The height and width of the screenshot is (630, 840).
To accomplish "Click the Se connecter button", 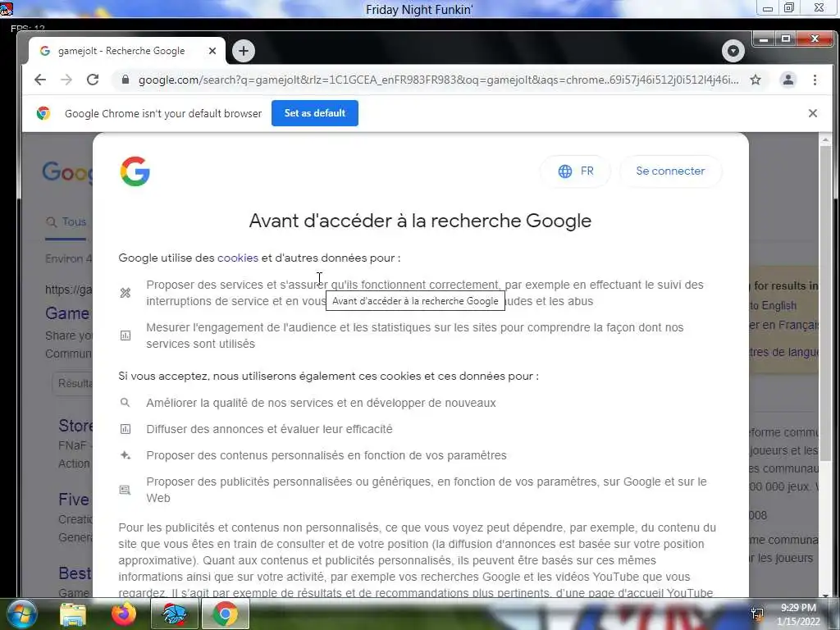I will (670, 171).
